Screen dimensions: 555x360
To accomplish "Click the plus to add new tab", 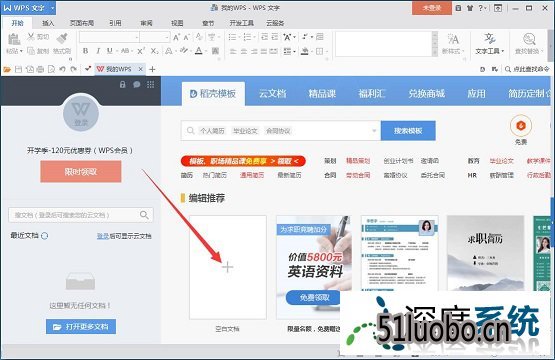I will [x=152, y=69].
